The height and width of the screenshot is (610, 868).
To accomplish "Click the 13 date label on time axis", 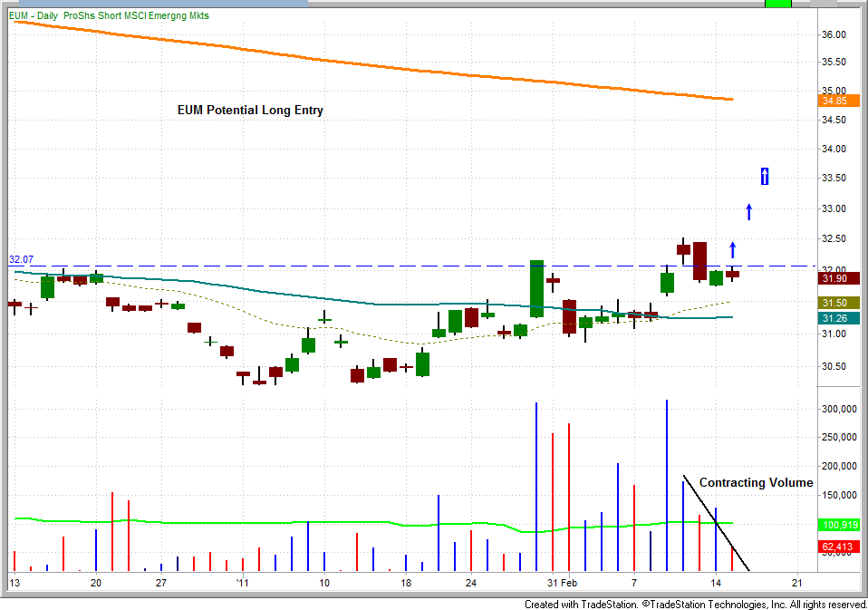I will [x=14, y=583].
